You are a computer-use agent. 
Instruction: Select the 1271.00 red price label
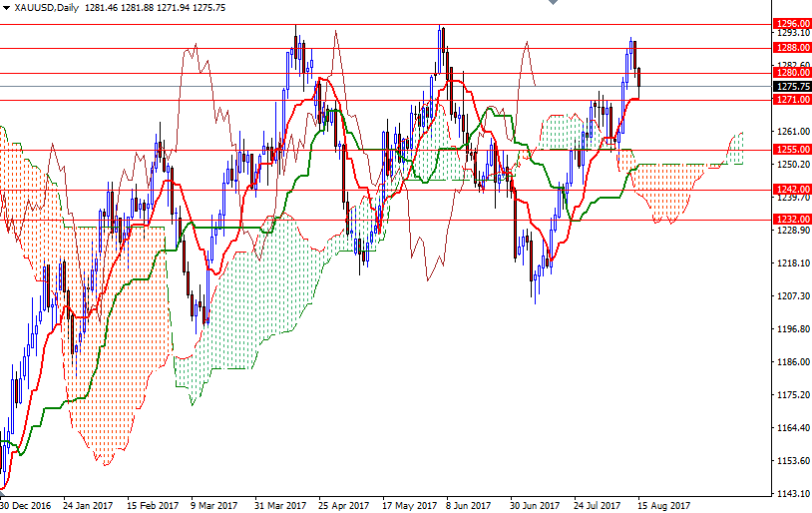pos(791,100)
